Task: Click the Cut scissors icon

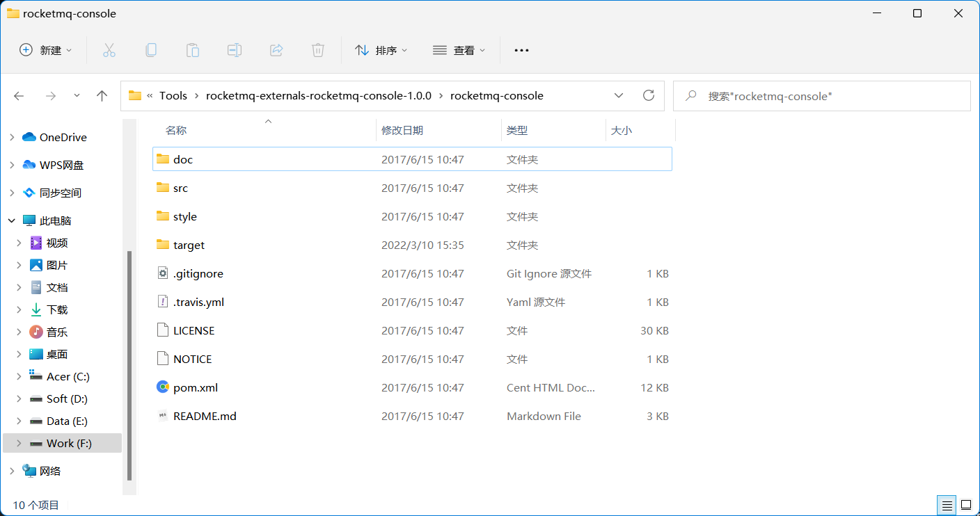Action: pyautogui.click(x=109, y=50)
